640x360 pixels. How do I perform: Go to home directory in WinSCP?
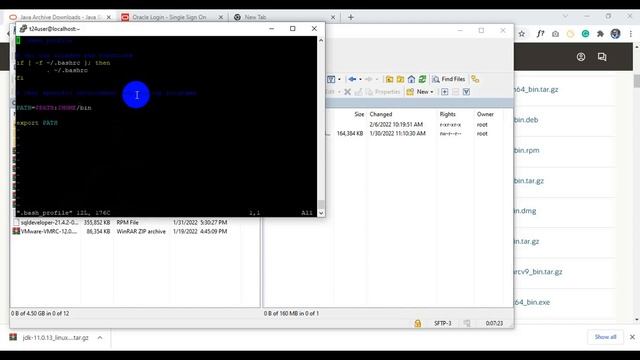(411, 79)
